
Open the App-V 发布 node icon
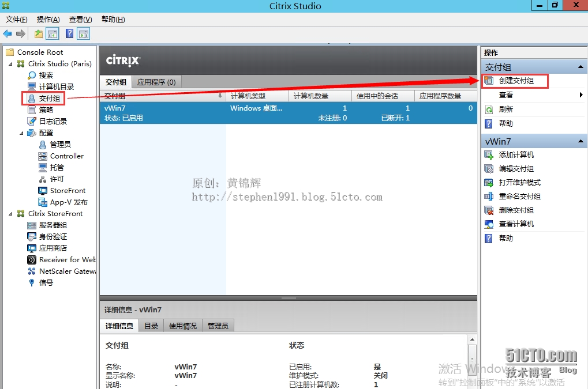point(43,202)
